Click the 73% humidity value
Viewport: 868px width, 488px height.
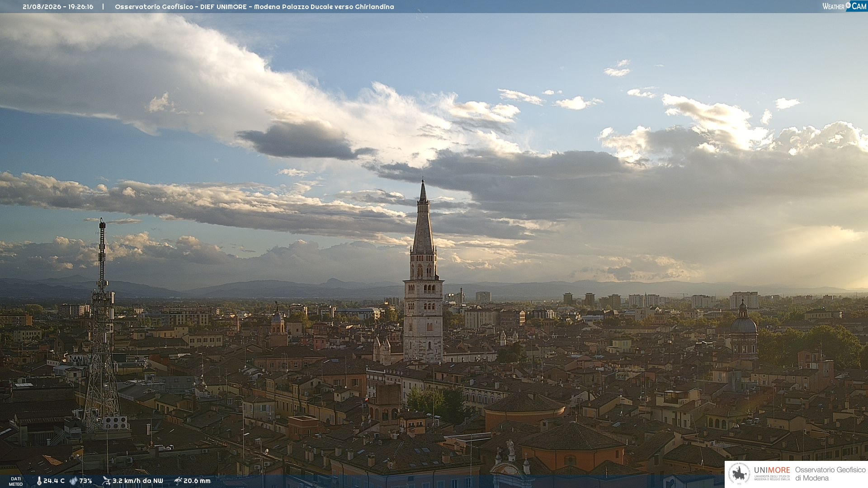coord(85,481)
